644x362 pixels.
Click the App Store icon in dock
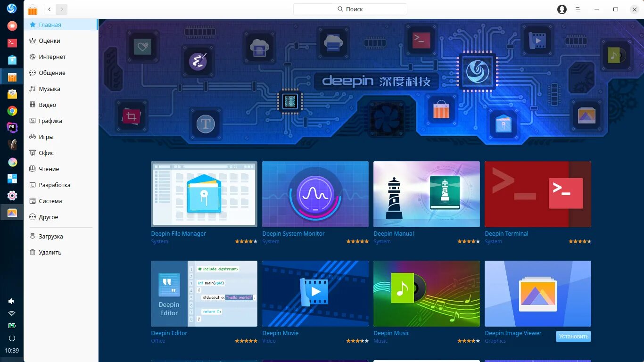pyautogui.click(x=12, y=77)
